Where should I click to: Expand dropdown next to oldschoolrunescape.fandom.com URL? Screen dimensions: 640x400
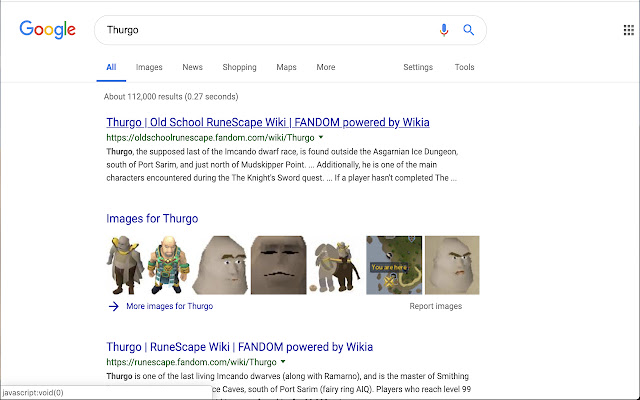tap(321, 137)
